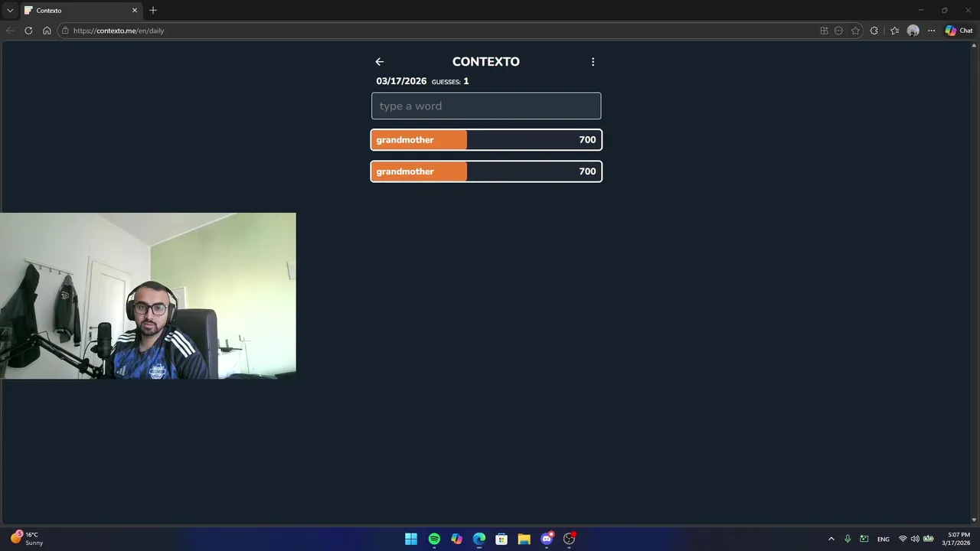
Task: Open Discord from the taskbar
Action: click(x=547, y=539)
